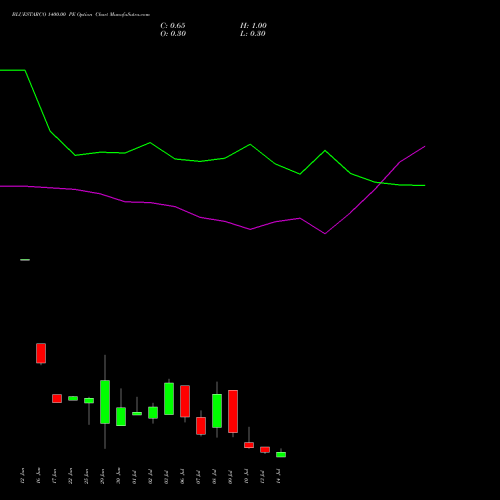Click the small green dash marker above 12 Jun
The height and width of the screenshot is (500, 500).
tap(25, 260)
